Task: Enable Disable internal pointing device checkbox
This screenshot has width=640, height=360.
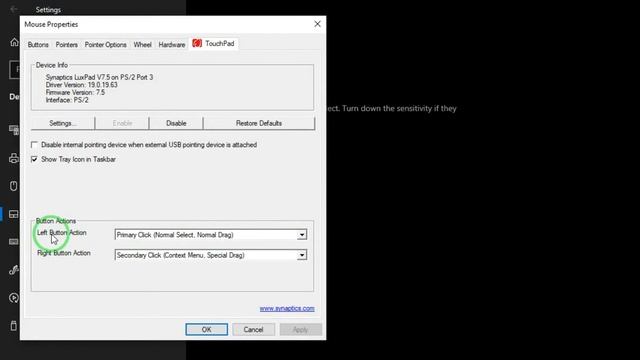Action: point(34,144)
